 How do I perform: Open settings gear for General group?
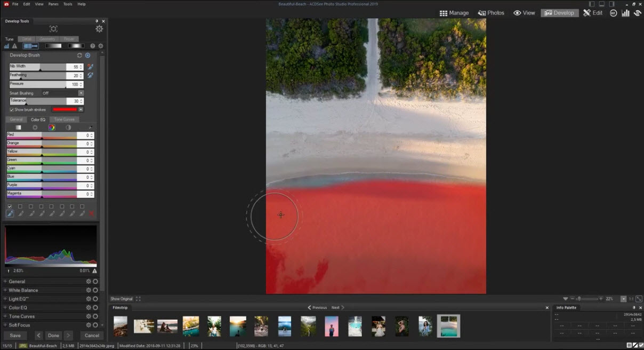pyautogui.click(x=89, y=282)
